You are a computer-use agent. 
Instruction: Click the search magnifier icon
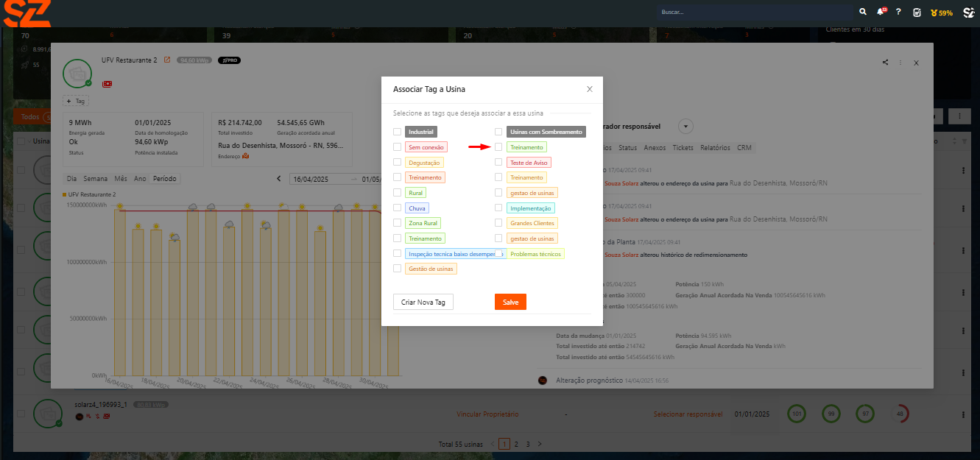863,13
